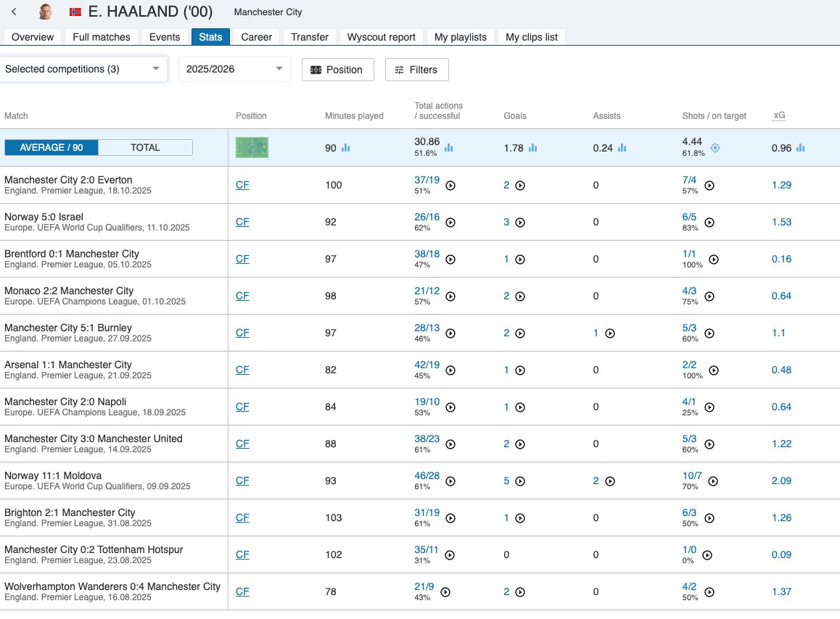
Task: Open the 2025/2026 season dropdown
Action: 234,69
